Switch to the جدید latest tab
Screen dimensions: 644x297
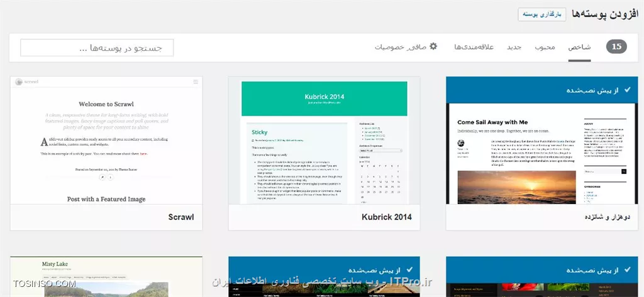(x=514, y=47)
